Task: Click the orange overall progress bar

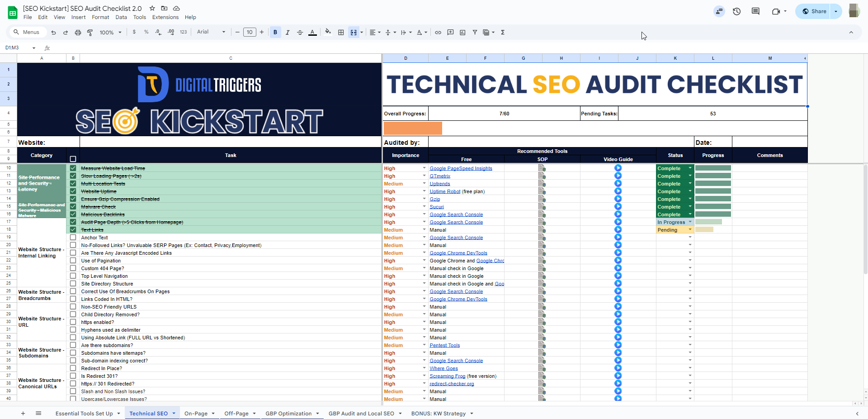Action: pos(413,128)
